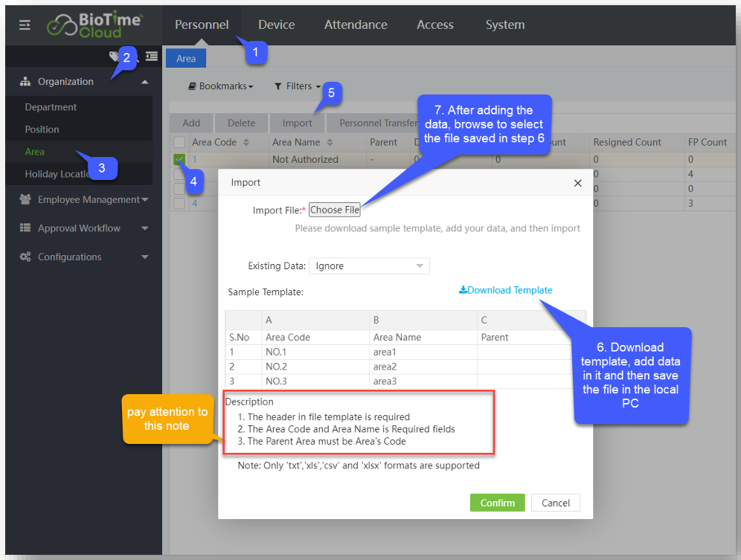This screenshot has height=560, width=741.
Task: Close the Import dialog with X
Action: [x=577, y=182]
